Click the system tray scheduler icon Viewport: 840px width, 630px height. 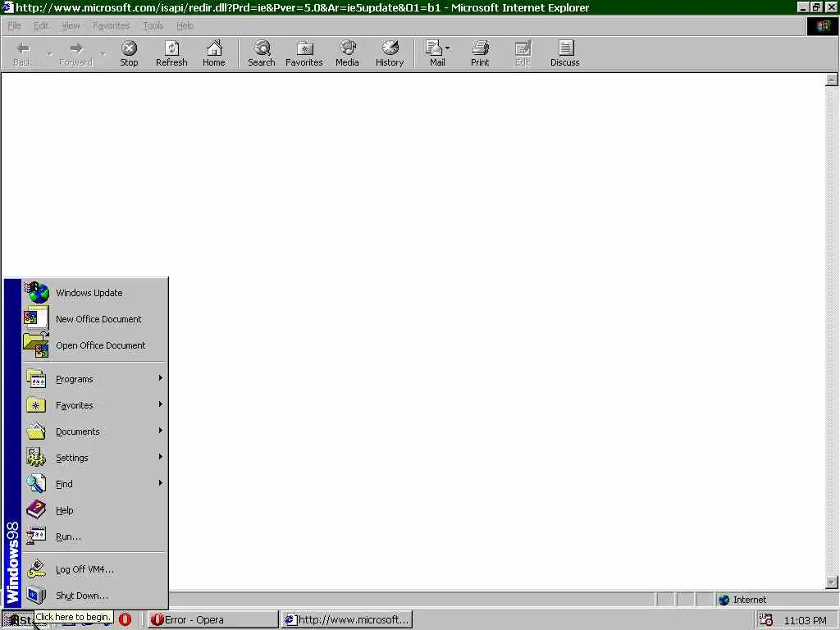coord(766,620)
